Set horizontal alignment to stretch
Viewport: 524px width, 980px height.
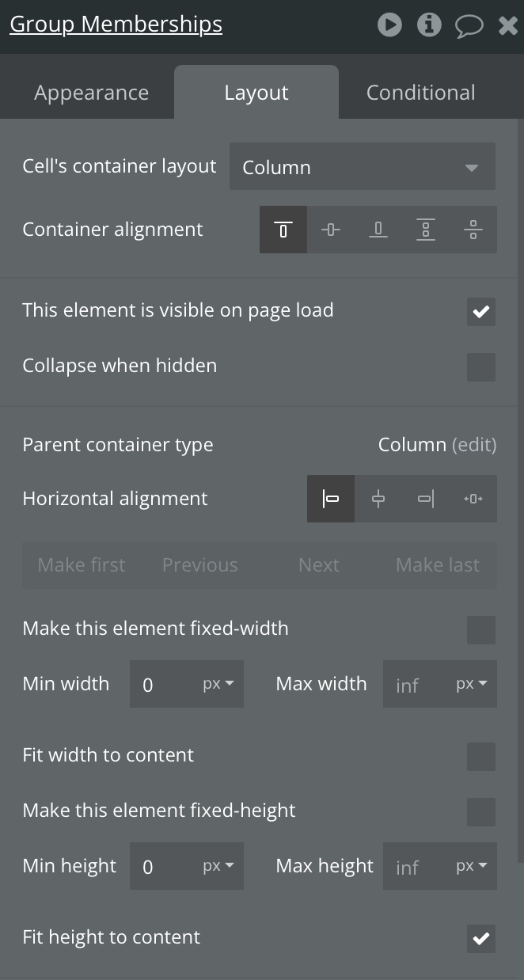[473, 499]
